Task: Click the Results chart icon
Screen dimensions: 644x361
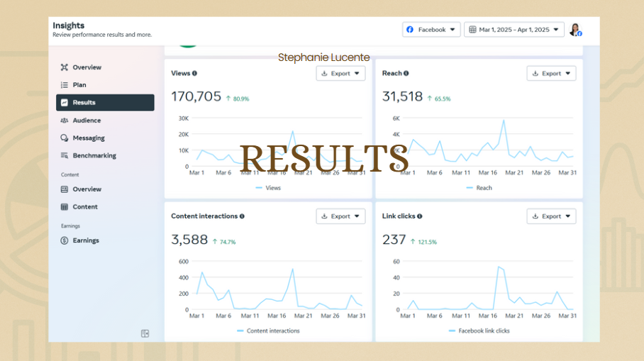Action: tap(65, 103)
